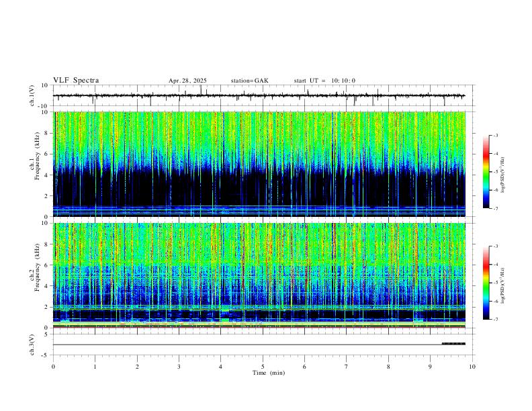This screenshot has width=532, height=411.
Task: Click the "station=GAK" header label
Action: tap(249, 81)
